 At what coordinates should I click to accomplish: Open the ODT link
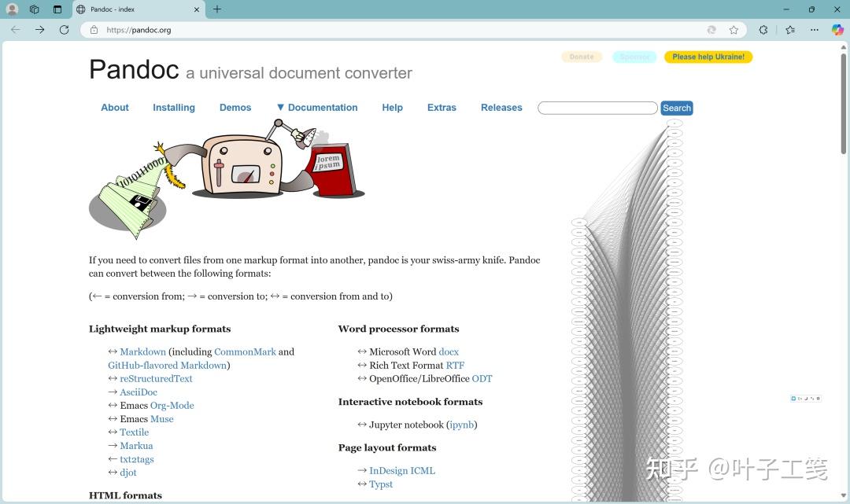click(482, 378)
